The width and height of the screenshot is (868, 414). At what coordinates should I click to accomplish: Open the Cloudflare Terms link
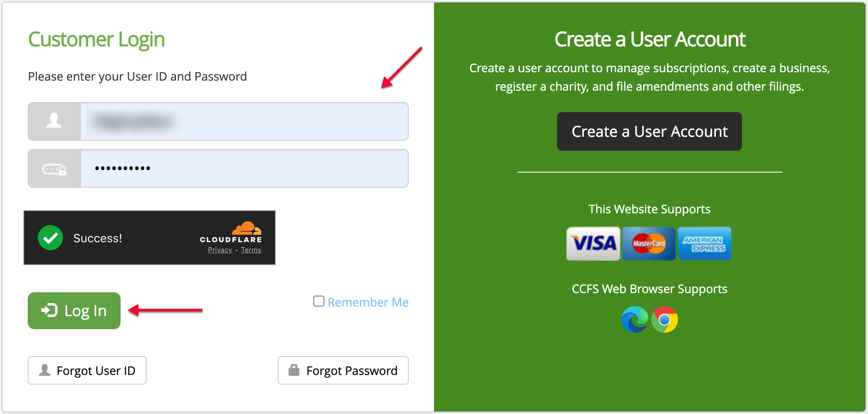[251, 250]
